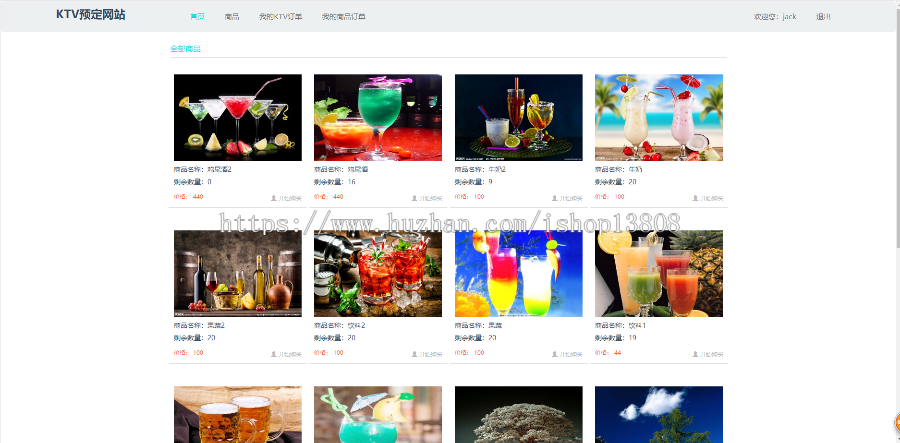Open the beach milkshake image for 牛奶
Viewport: 900px width, 443px height.
pyautogui.click(x=659, y=118)
